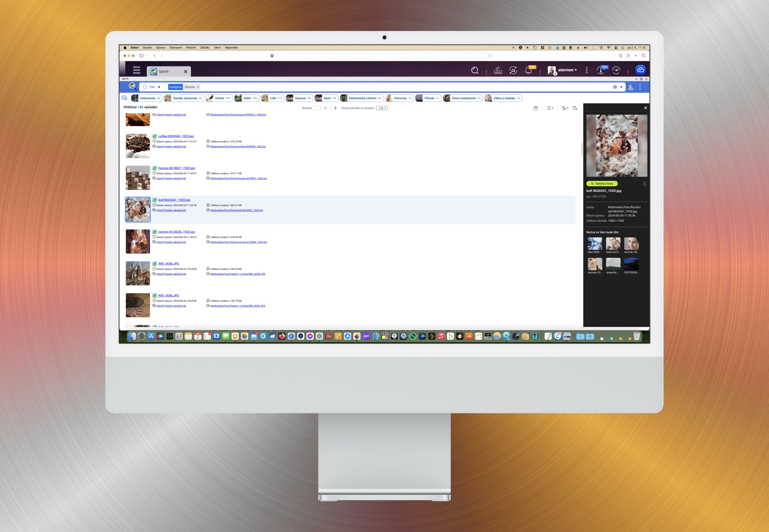Open AI image search icon beside Dokumenty

point(125,98)
